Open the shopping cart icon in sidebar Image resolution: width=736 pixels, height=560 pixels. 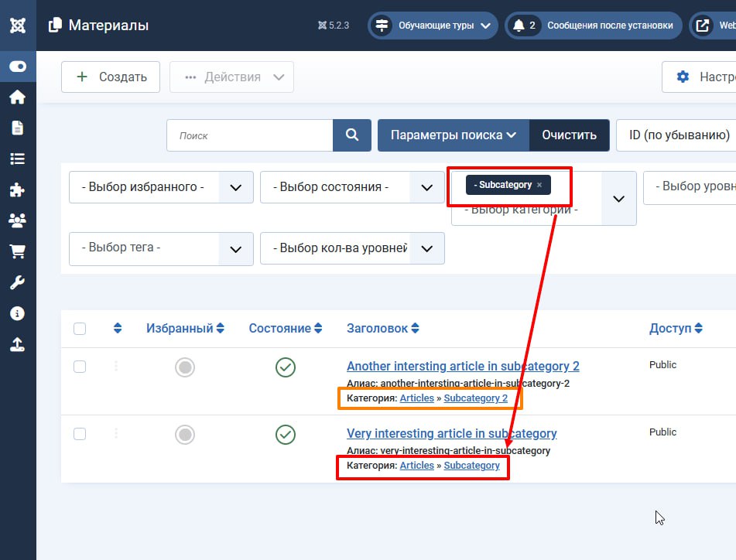(17, 251)
